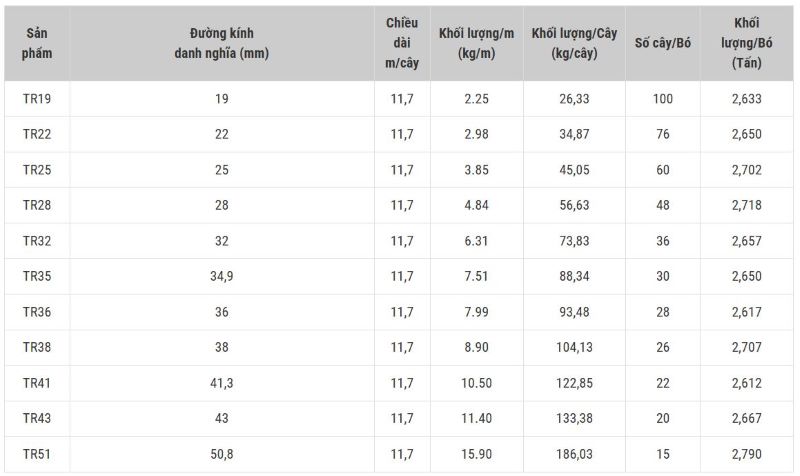Select the 6.31 kg/m cell for TR32
Viewport: 800px width, 476px height.
(477, 241)
